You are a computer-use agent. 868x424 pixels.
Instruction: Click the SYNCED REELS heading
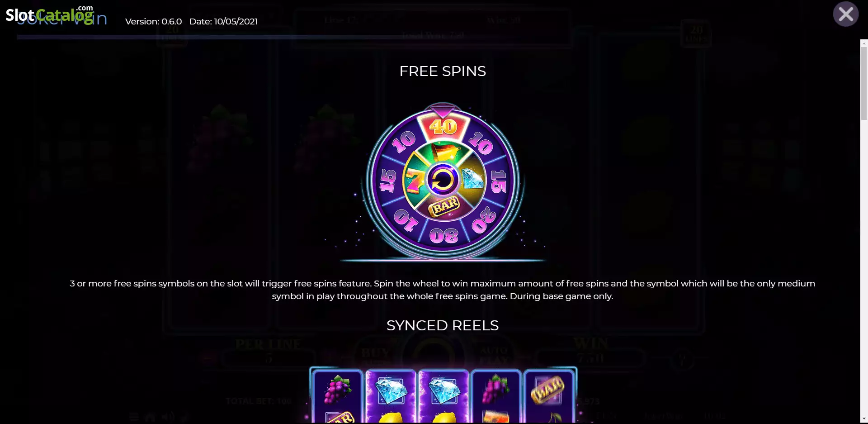pos(443,325)
